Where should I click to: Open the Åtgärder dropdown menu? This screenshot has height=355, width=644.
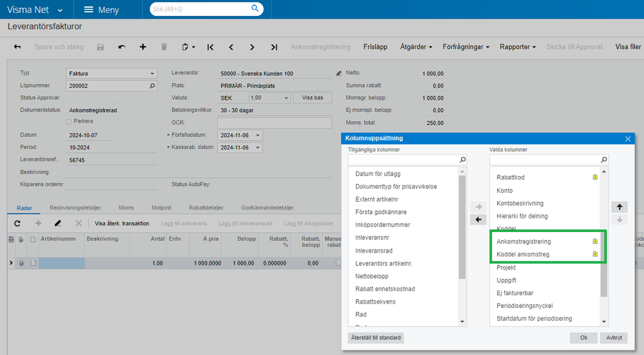(416, 47)
